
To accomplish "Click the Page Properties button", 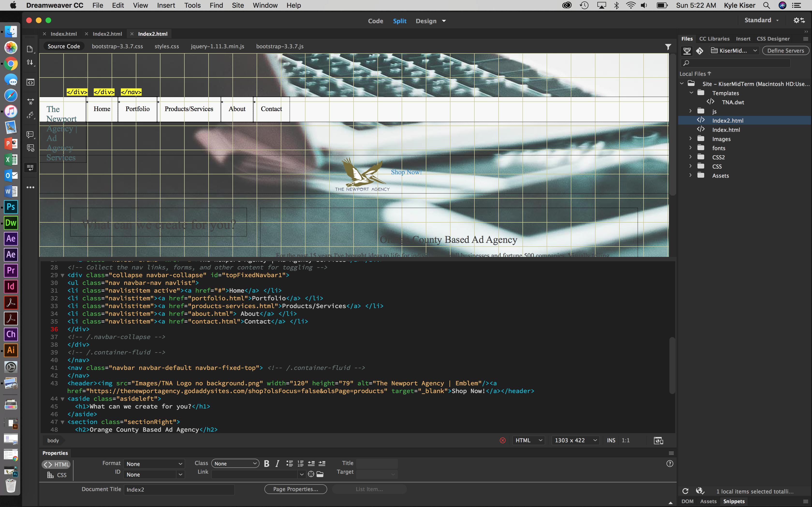I will pos(295,489).
